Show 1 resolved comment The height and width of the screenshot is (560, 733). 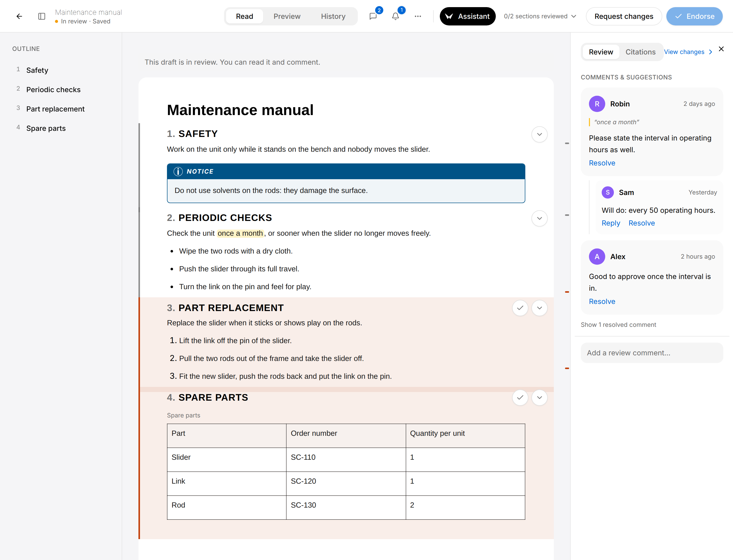point(618,325)
